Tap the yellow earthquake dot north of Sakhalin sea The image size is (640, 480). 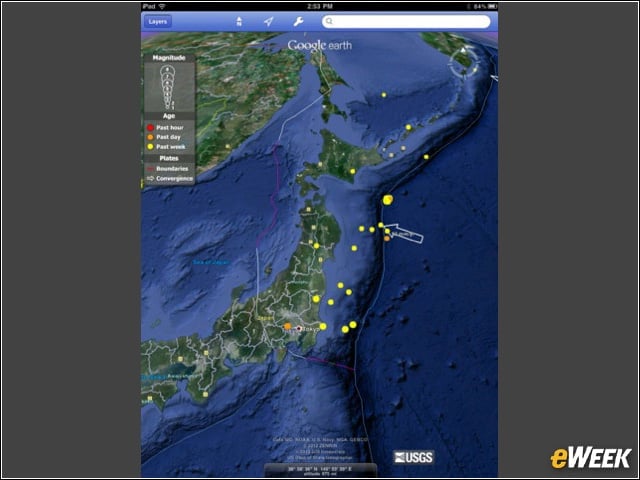[x=384, y=95]
